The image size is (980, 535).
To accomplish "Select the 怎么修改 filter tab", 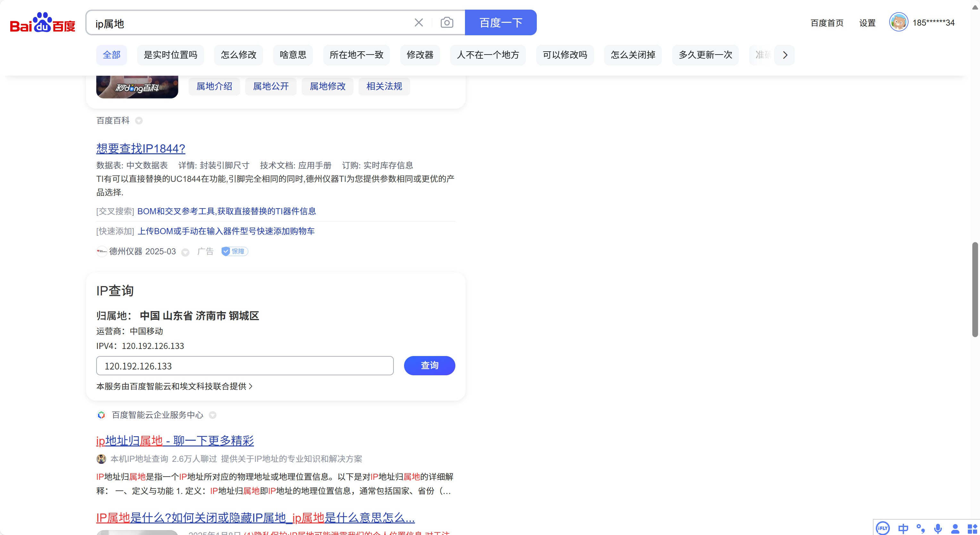I will 239,55.
